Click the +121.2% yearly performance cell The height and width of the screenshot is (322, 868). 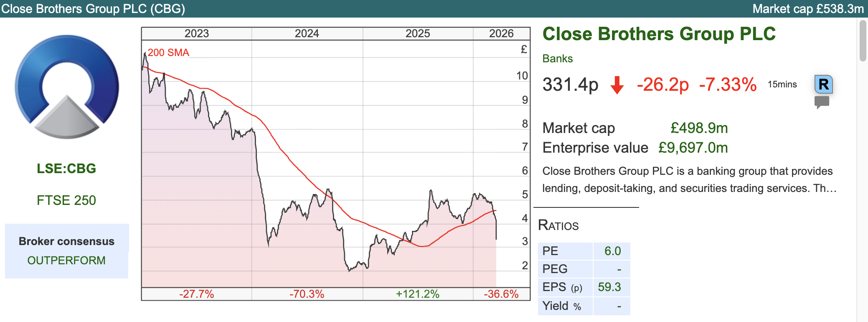418,294
